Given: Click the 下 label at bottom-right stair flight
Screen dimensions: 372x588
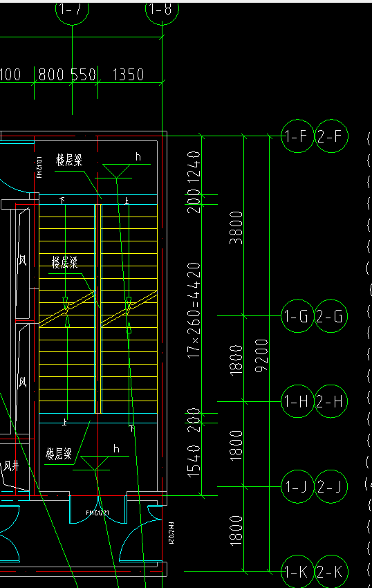Looking at the screenshot, I should pos(131,428).
